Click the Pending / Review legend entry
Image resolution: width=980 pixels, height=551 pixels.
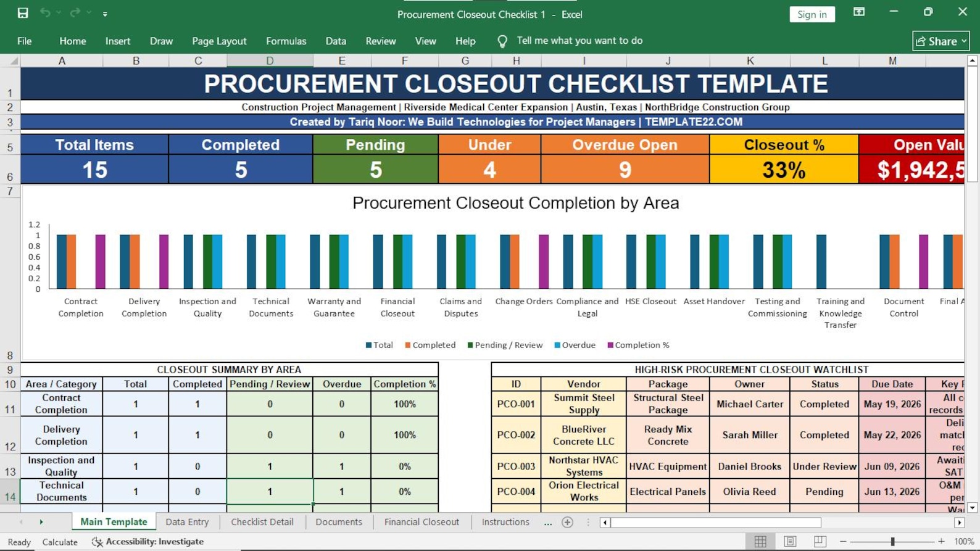pos(505,345)
